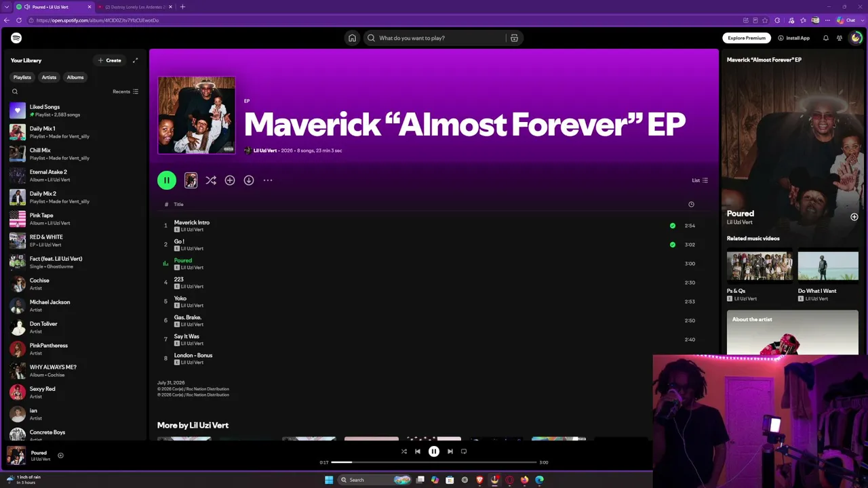868x488 pixels.
Task: Add the now playing track to library
Action: [60, 455]
